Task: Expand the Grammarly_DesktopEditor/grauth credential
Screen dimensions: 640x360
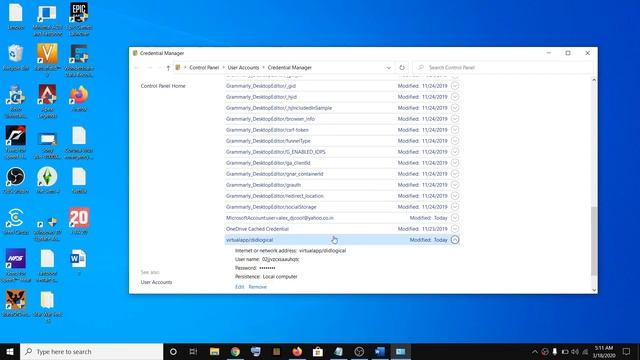Action: click(455, 185)
